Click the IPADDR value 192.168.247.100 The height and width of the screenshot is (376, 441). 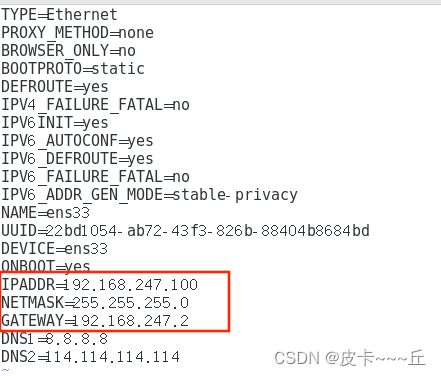pos(131,285)
